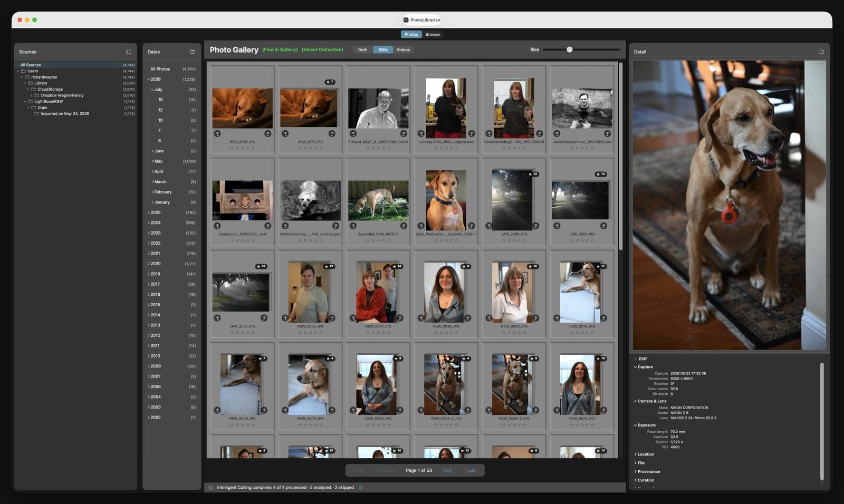Select All Photos in Dates
844x504 pixels.
[172, 69]
